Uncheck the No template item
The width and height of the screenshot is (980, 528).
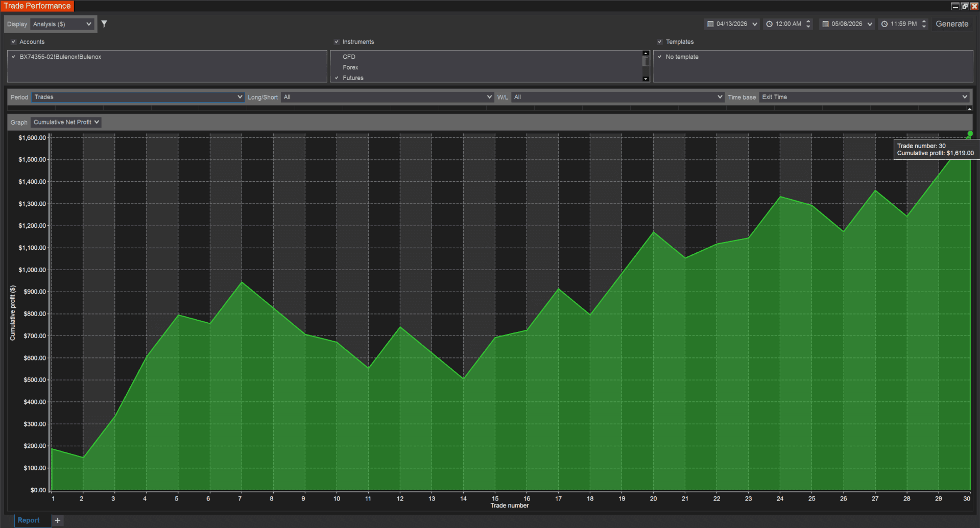tap(660, 57)
